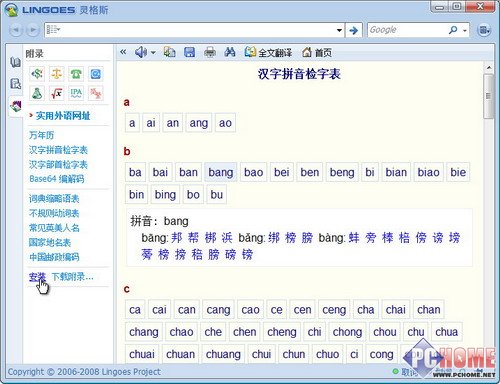Screen dimensions: 500x384
Task: Open the telephone codes appendix icon
Action: click(x=76, y=74)
